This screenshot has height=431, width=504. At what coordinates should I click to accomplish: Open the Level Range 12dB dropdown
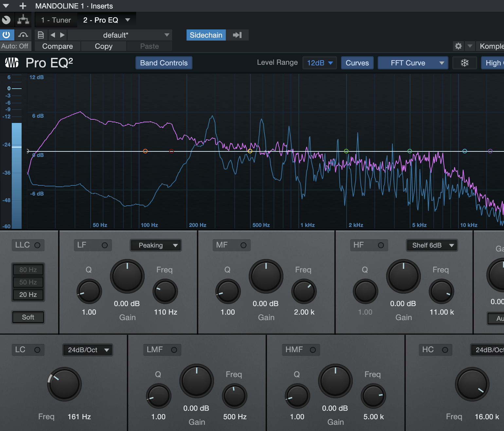(319, 63)
